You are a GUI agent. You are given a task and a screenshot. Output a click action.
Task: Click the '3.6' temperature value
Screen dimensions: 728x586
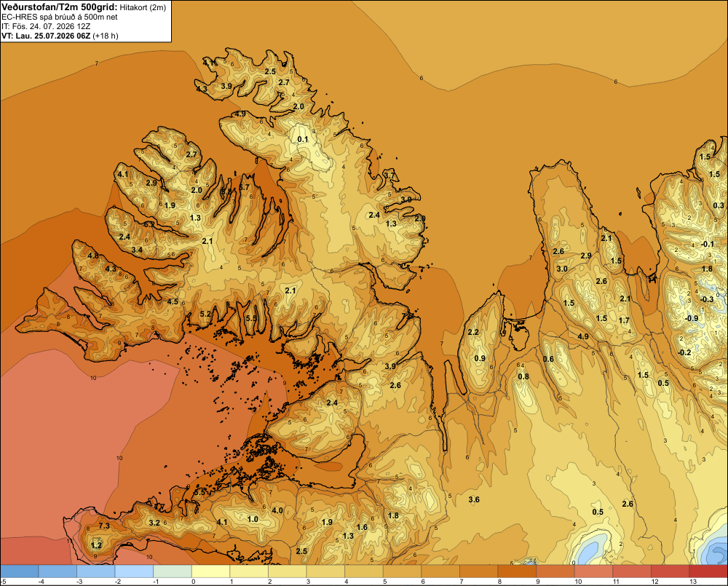[x=474, y=499]
